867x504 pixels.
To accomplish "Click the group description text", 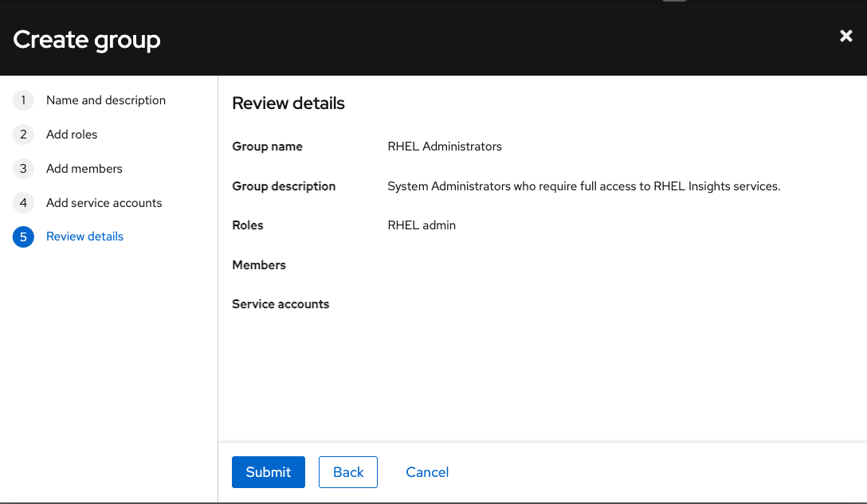I will (x=583, y=186).
